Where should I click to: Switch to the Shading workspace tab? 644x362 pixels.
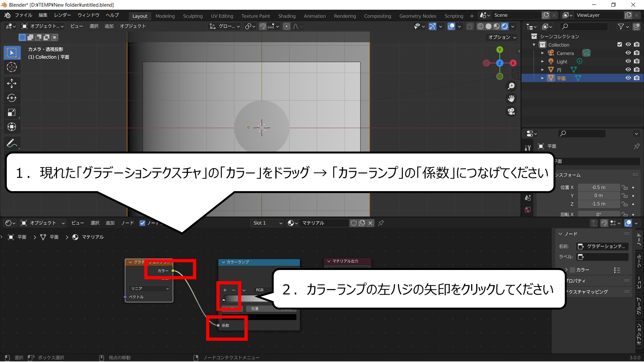click(287, 16)
